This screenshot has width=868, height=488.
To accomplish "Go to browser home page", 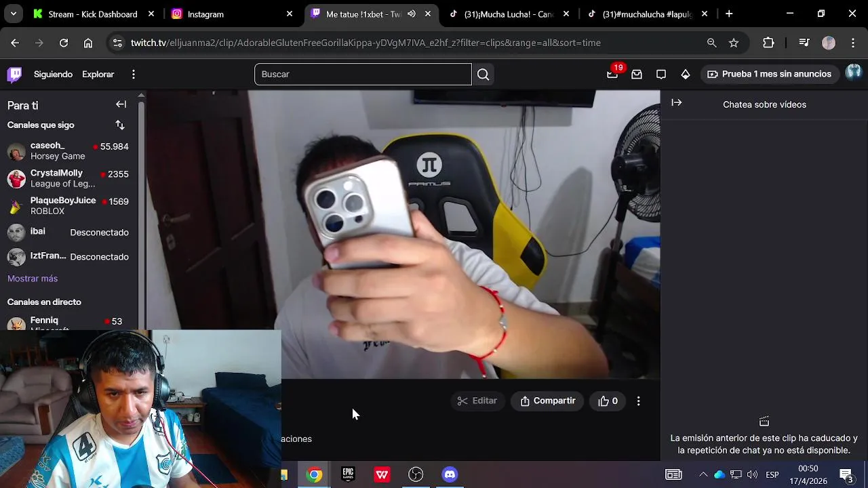I will (x=88, y=43).
